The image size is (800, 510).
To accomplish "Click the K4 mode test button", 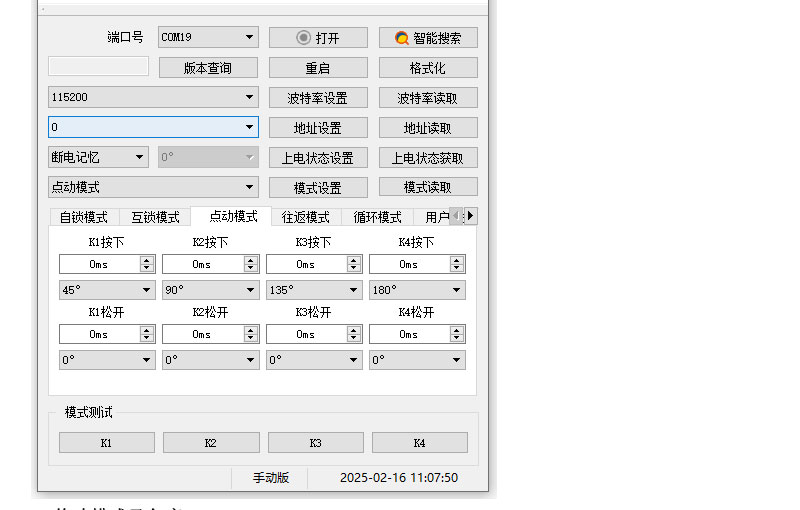I will click(x=420, y=443).
